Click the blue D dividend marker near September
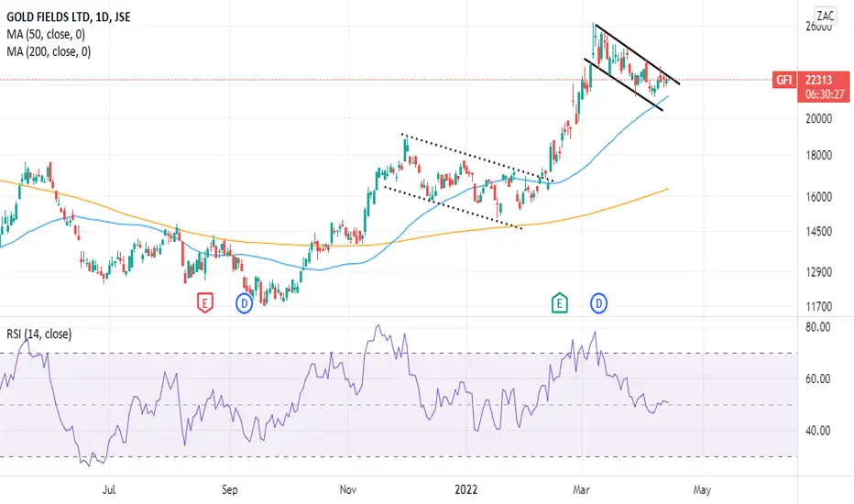The image size is (854, 504). click(x=244, y=303)
